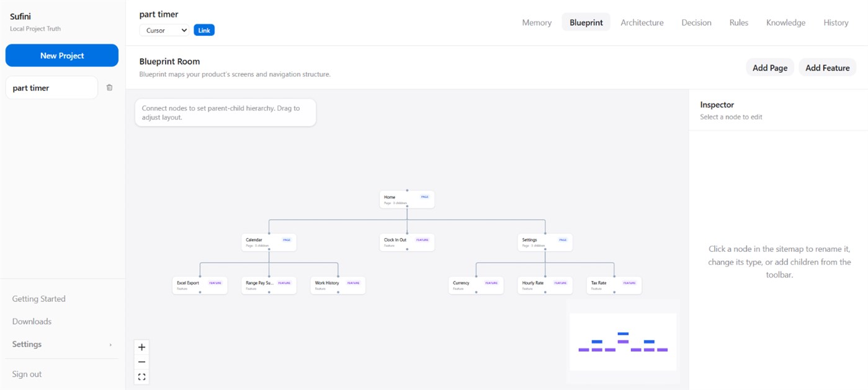Switch to the Knowledge tab
This screenshot has width=868, height=390.
pos(785,22)
